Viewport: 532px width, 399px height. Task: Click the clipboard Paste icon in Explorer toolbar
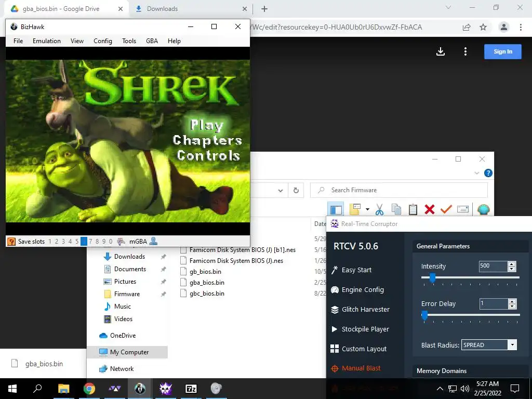(x=413, y=209)
